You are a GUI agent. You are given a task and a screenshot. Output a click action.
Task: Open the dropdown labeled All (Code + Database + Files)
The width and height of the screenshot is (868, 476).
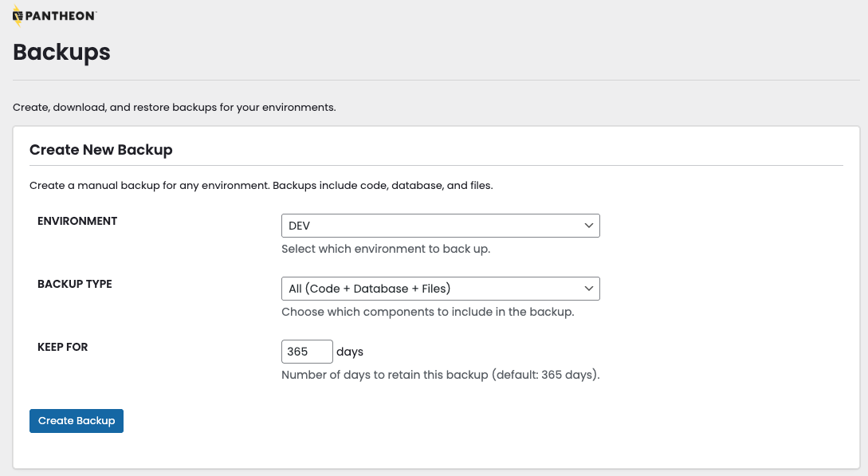point(440,289)
